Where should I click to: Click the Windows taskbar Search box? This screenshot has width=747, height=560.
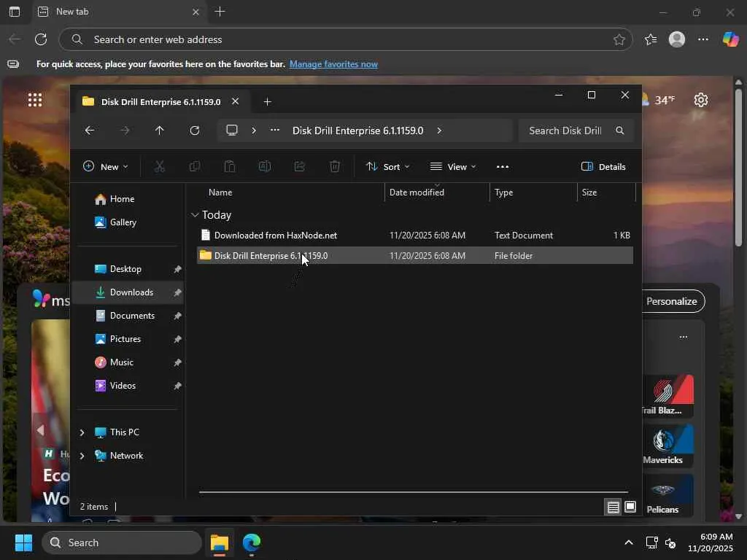(122, 542)
